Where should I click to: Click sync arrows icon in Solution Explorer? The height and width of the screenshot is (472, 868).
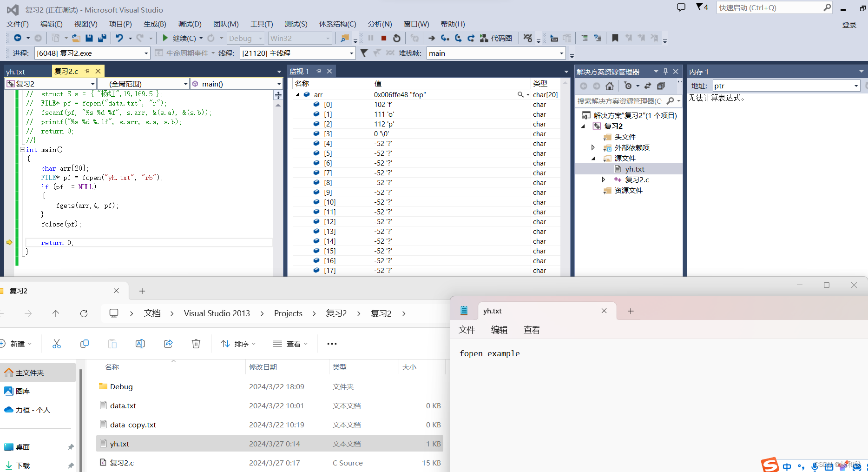click(648, 86)
